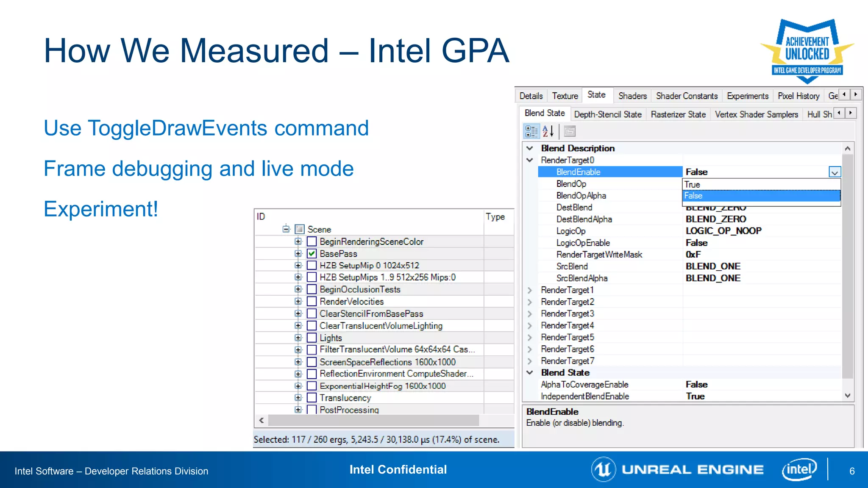Open the property pages icon

point(570,132)
